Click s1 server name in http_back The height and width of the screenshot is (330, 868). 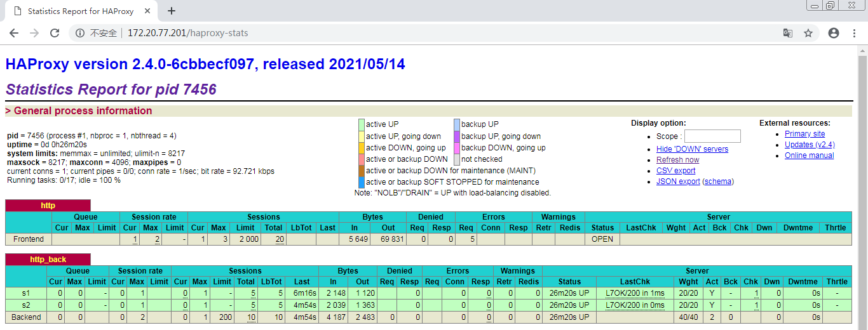coord(26,293)
